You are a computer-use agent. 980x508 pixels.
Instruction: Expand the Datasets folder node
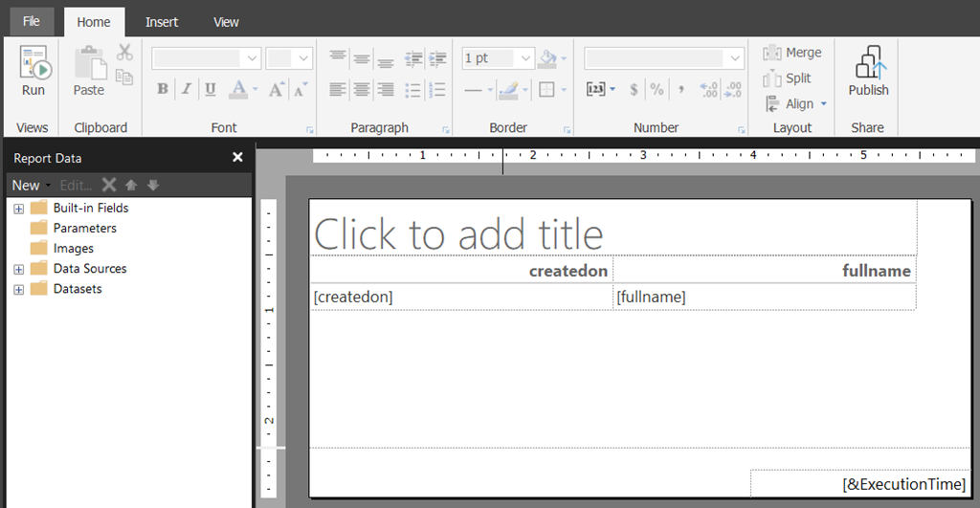[x=18, y=289]
